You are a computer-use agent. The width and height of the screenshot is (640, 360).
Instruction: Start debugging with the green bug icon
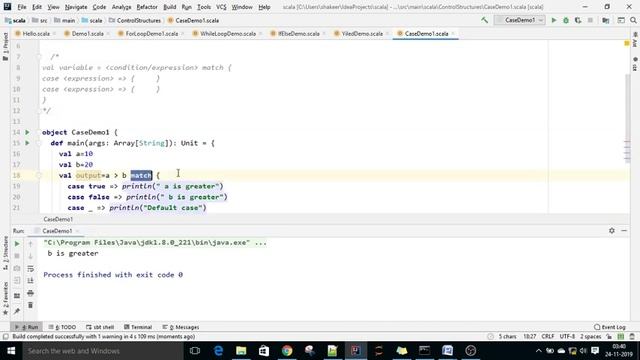[x=566, y=20]
